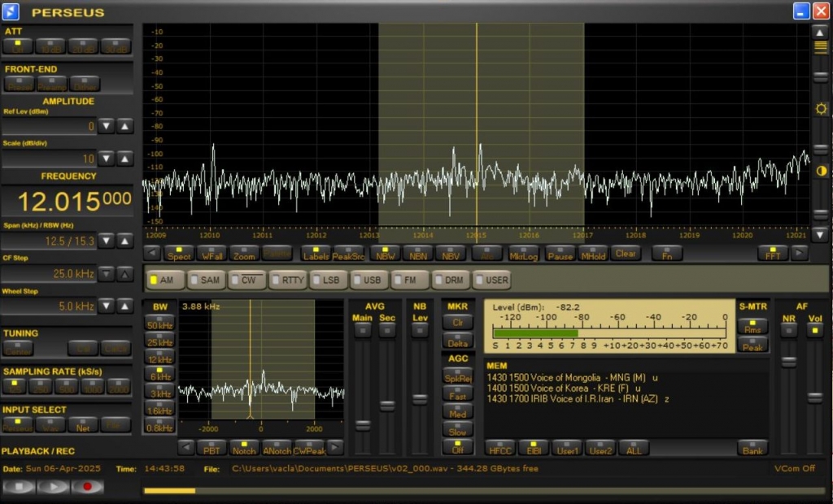Set the attenuator to 10 dB
The width and height of the screenshot is (833, 504).
pos(51,46)
